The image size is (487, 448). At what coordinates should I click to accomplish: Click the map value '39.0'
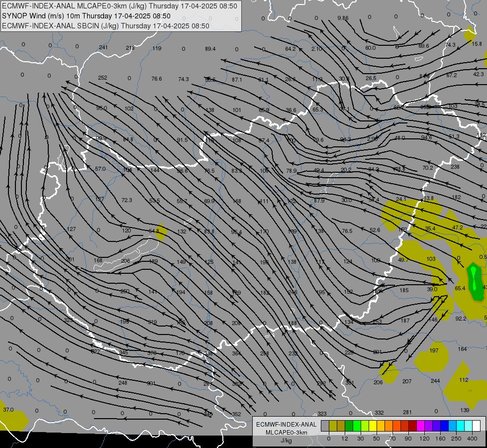pyautogui.click(x=432, y=289)
